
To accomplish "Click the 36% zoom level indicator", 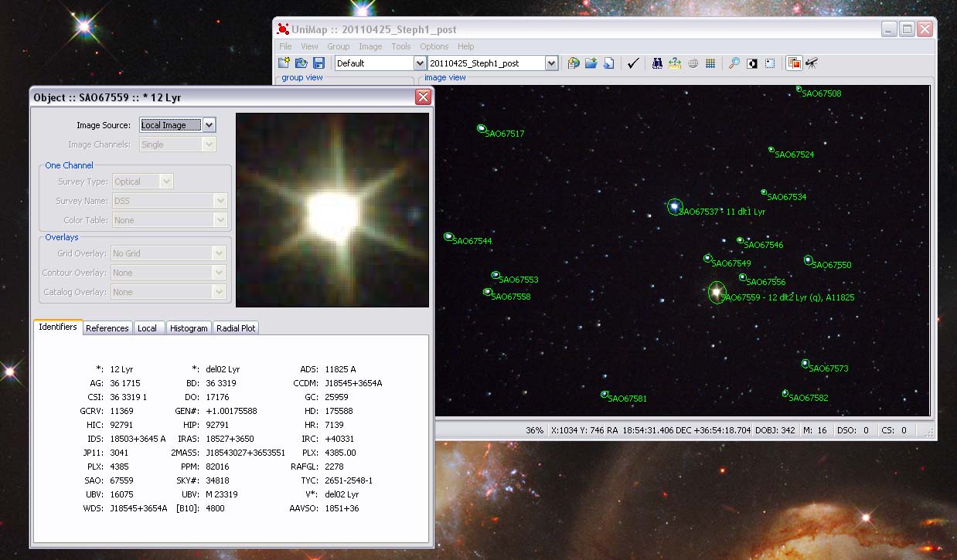I will coord(534,430).
